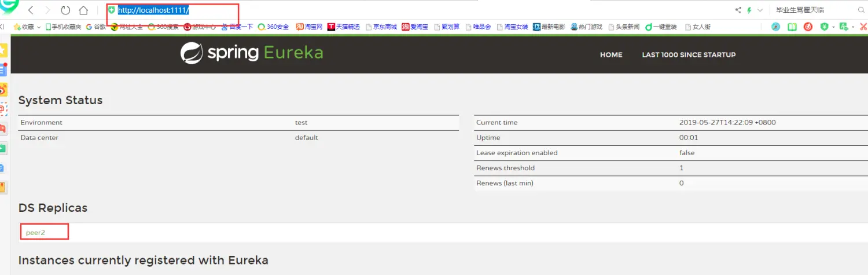Open the 唯品会 bookmark
This screenshot has height=275, width=868.
point(478,27)
